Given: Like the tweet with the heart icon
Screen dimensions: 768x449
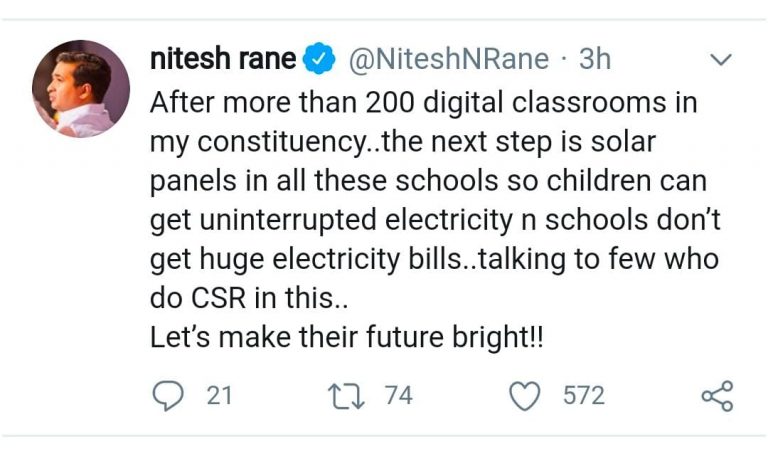Looking at the screenshot, I should pos(524,396).
